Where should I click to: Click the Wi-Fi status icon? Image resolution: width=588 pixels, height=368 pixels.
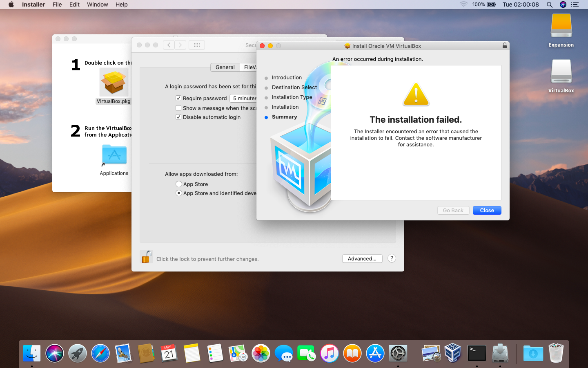point(463,4)
